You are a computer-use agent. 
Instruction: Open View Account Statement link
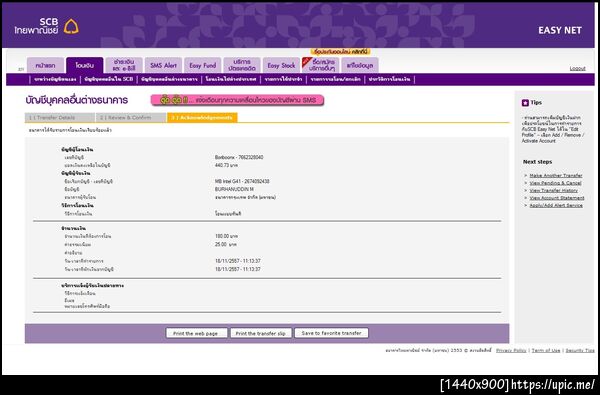tap(557, 198)
